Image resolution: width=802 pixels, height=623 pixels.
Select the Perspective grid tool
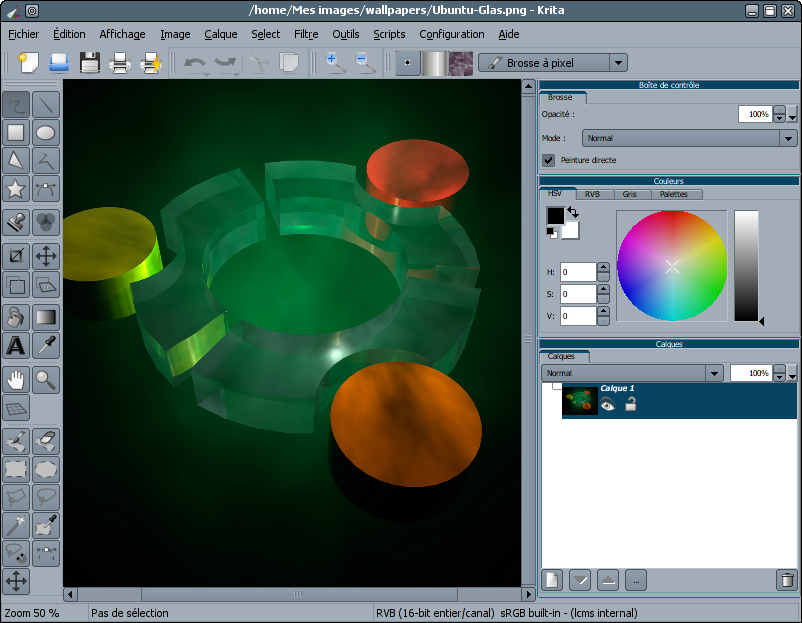[x=16, y=408]
